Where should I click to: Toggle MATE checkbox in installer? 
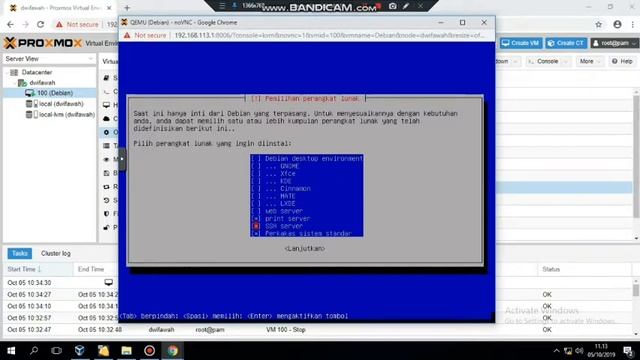click(x=256, y=196)
